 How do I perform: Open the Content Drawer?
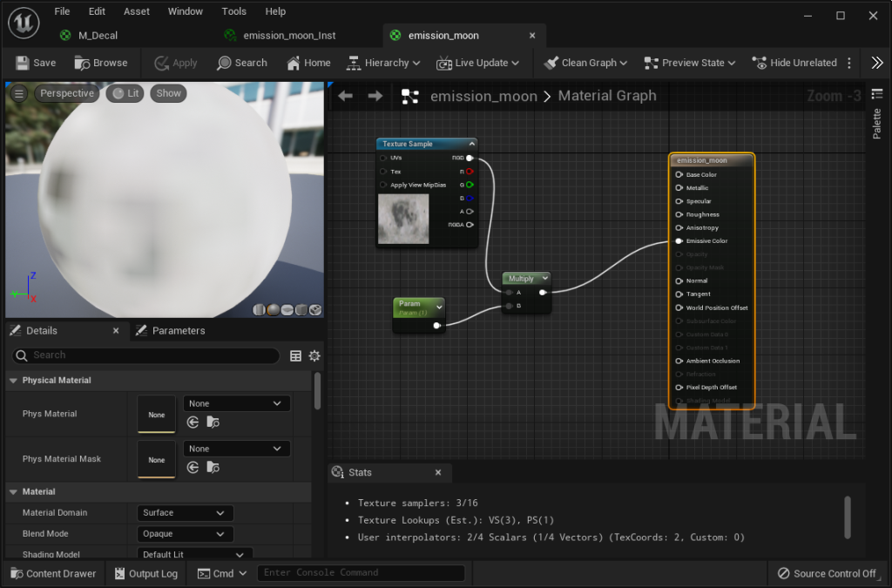click(53, 573)
